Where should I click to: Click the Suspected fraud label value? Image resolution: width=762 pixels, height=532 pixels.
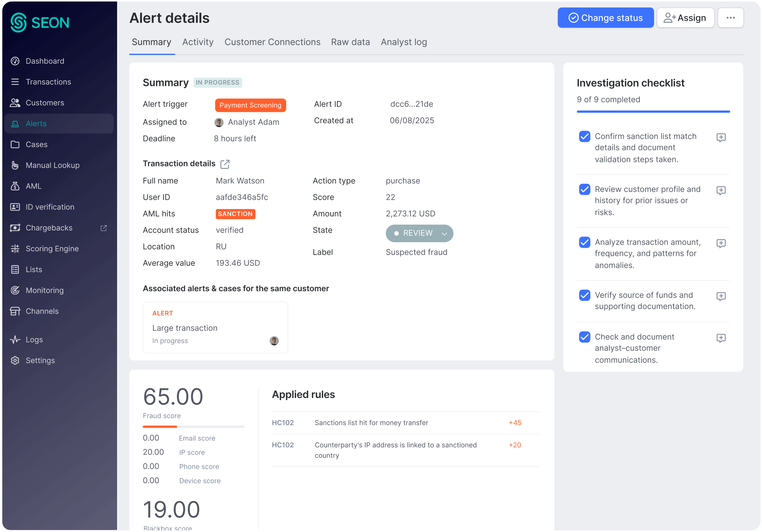(416, 252)
